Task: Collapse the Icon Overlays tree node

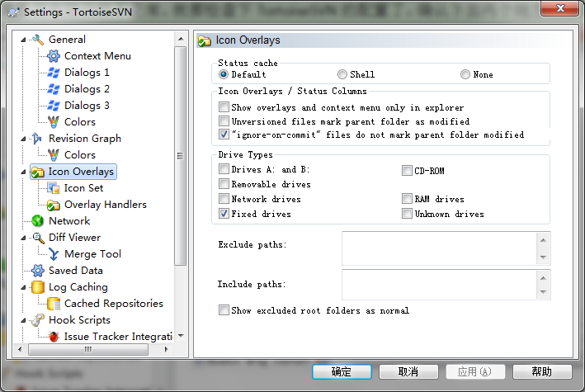Action: 23,172
